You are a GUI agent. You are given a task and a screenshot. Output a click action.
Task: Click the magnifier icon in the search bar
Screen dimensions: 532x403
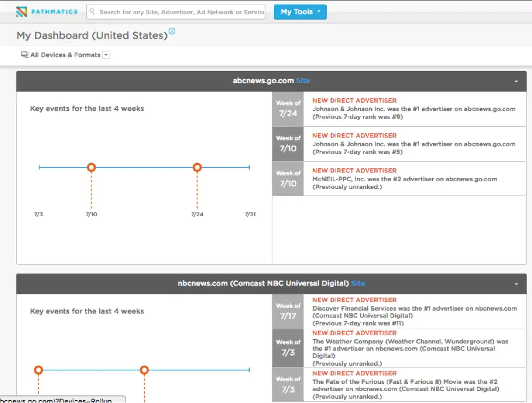(x=91, y=11)
